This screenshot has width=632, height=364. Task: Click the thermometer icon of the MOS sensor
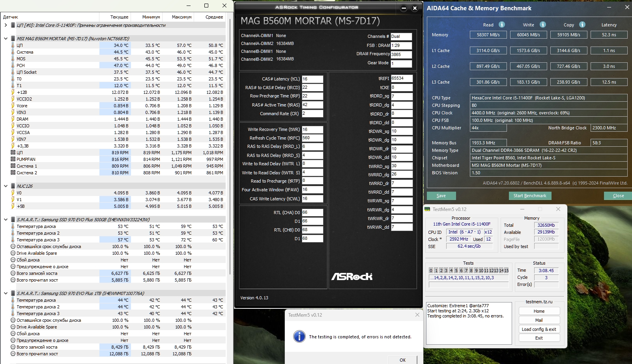pos(13,59)
